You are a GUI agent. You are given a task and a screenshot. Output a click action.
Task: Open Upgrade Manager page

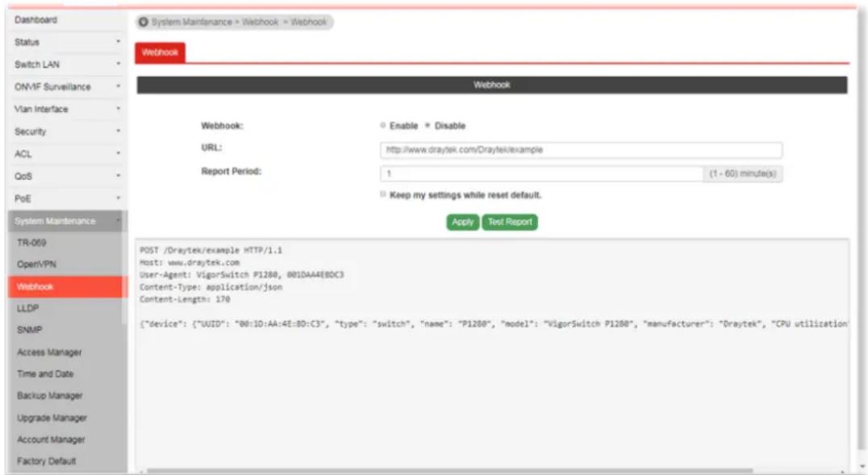52,418
